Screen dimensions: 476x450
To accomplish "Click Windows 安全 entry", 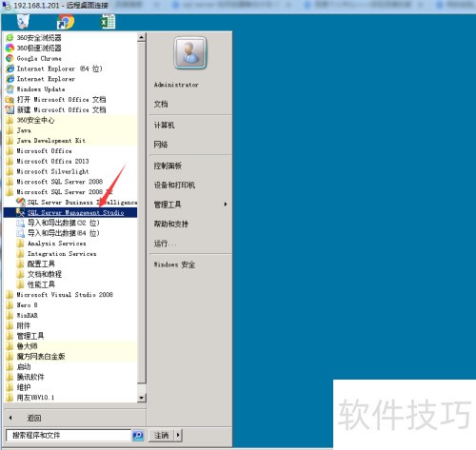I will pyautogui.click(x=174, y=264).
